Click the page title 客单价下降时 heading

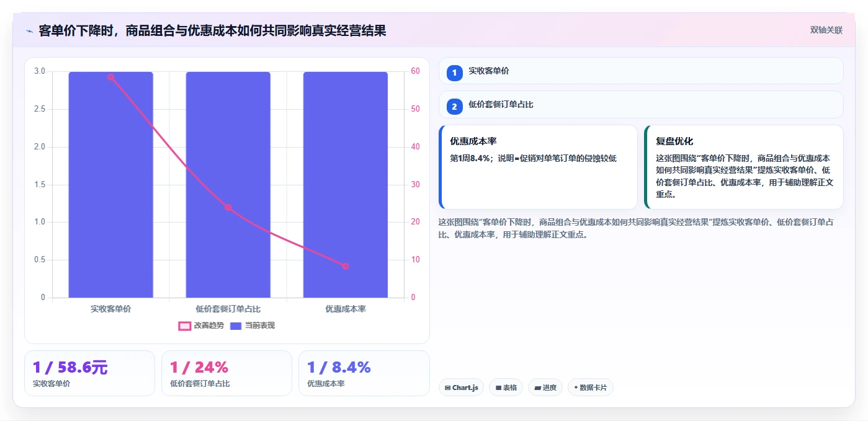212,30
